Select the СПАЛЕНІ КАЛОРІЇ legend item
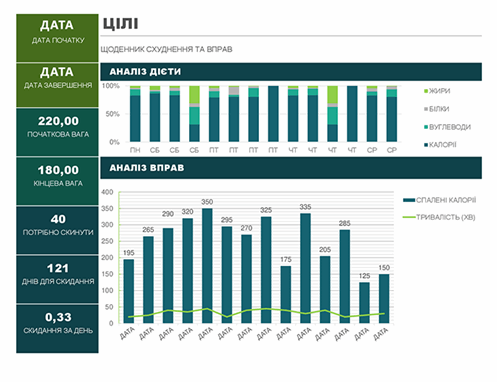Screen dimensions: 498x382 pyautogui.click(x=439, y=200)
